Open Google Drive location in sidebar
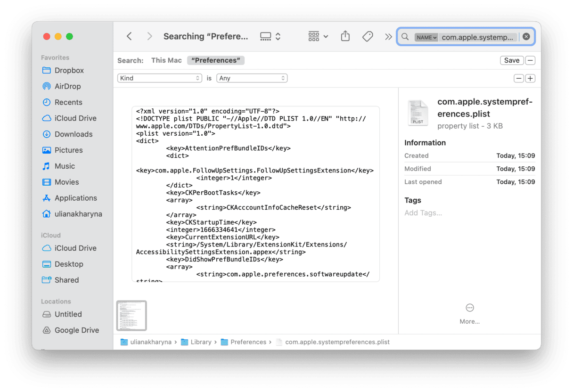573x392 pixels. click(76, 330)
